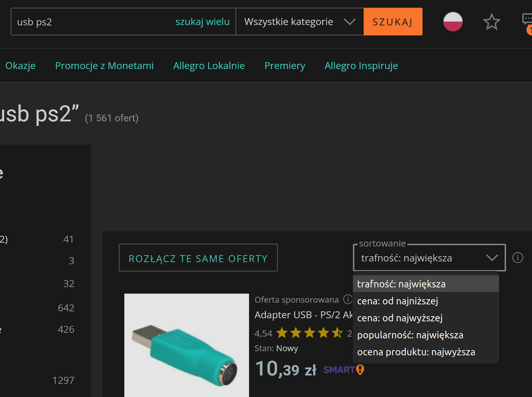Image resolution: width=532 pixels, height=397 pixels.
Task: Click the product star rating
Action: [309, 334]
